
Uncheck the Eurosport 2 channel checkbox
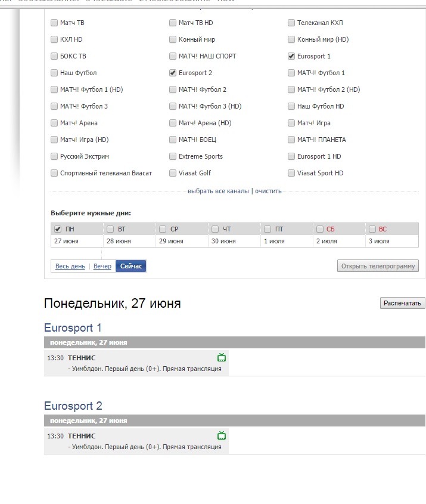173,73
